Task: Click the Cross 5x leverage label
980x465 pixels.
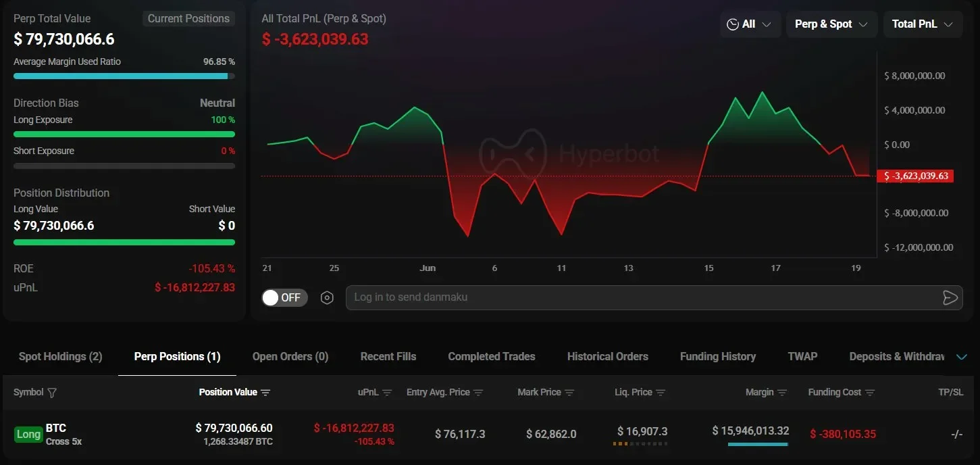Action: (63, 441)
